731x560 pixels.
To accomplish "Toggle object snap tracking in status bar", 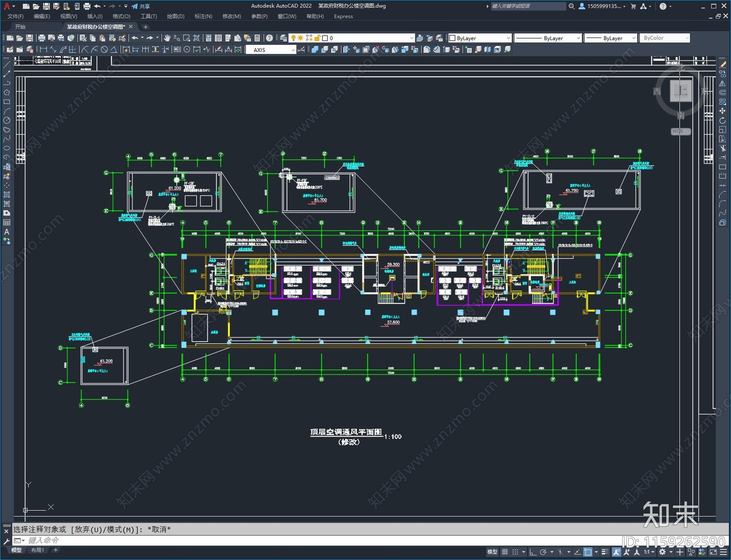I will click(x=577, y=552).
